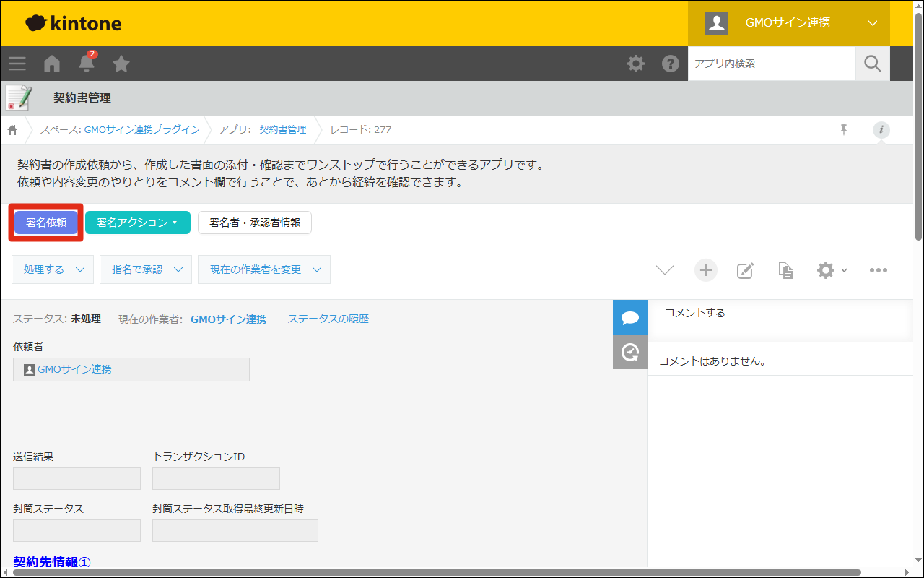Open the record settings gear dropdown
The width and height of the screenshot is (924, 578).
[832, 270]
